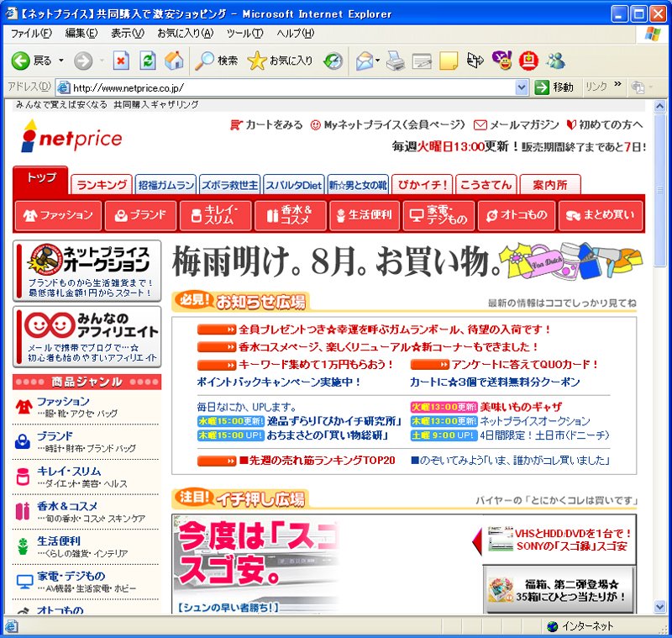Screen dimensions: 672x638
Task: Open the ツール(T) menu
Action: (244, 34)
